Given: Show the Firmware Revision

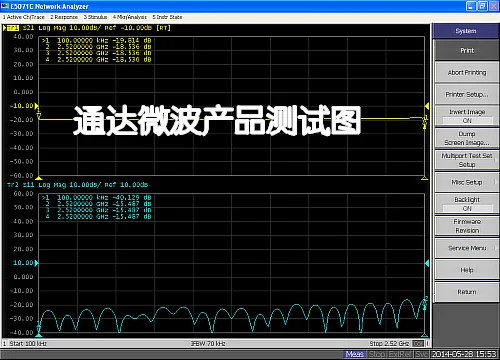Looking at the screenshot, I should [x=467, y=226].
